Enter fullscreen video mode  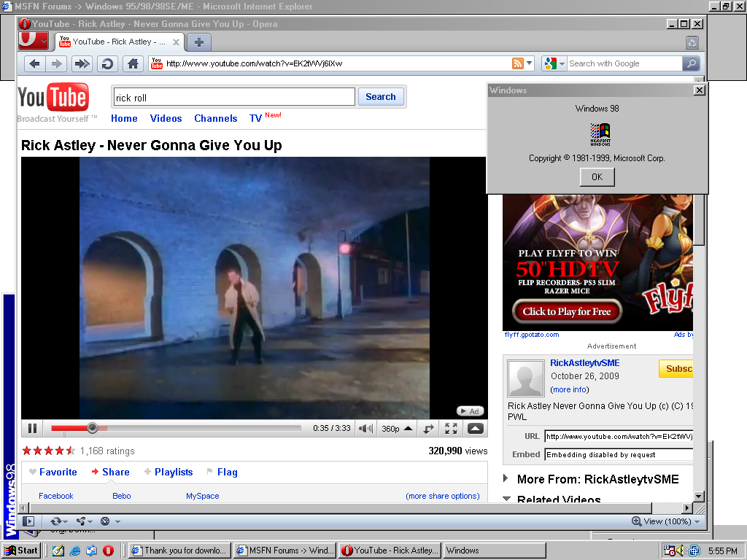(x=451, y=429)
